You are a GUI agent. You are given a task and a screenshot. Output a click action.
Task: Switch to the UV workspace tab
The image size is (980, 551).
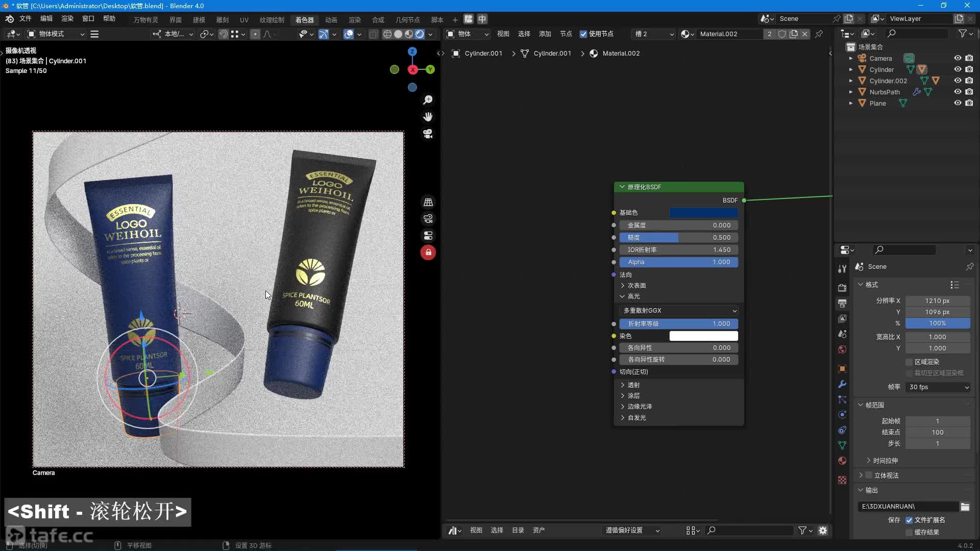[x=244, y=20]
